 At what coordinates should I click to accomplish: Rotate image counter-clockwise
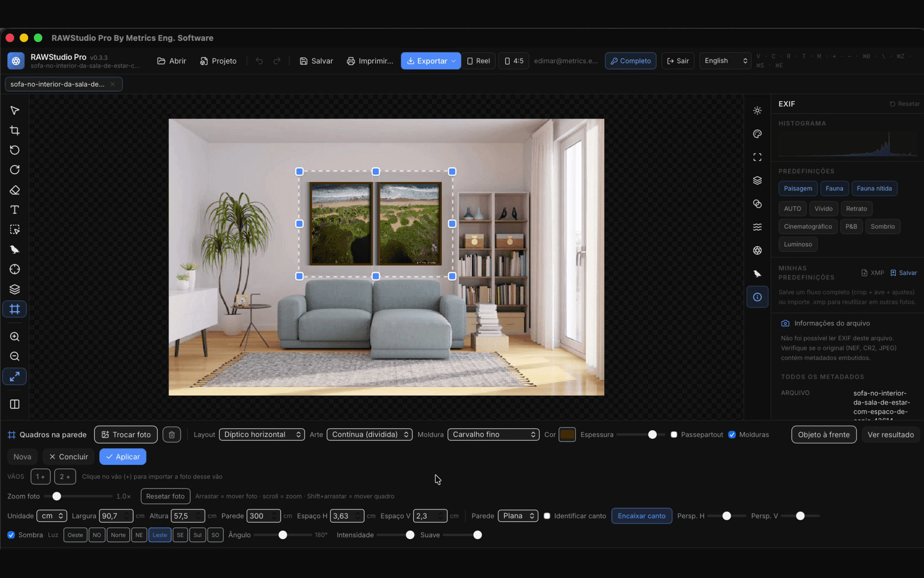tap(14, 150)
